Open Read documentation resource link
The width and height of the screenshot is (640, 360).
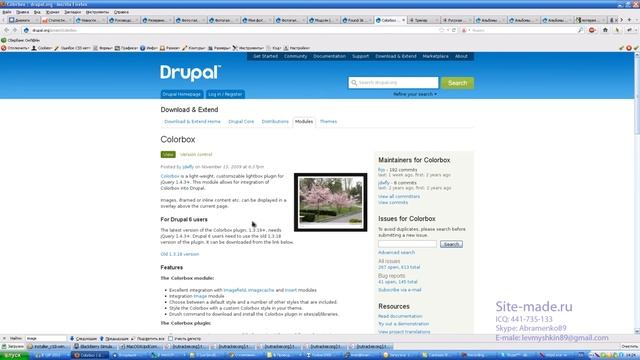click(400, 316)
